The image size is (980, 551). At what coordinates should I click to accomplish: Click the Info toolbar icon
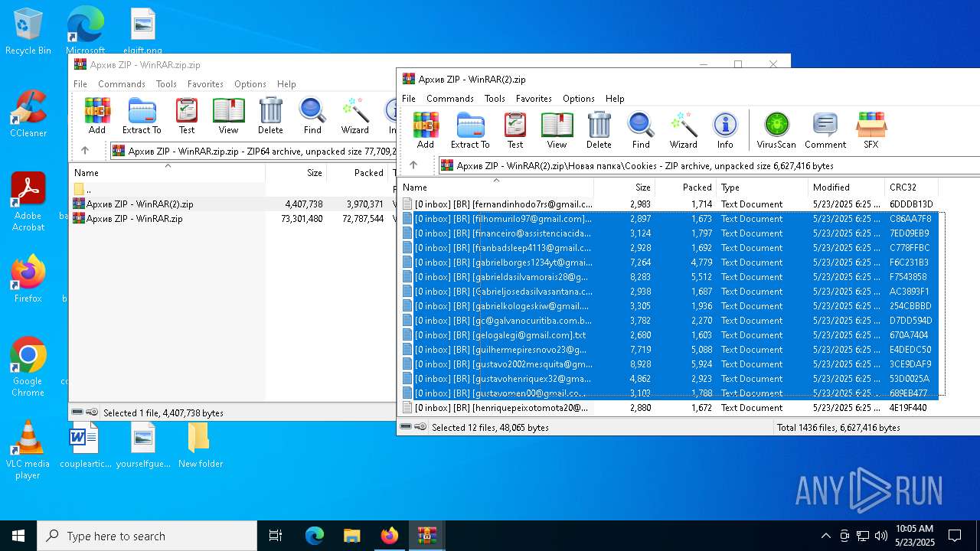click(725, 130)
